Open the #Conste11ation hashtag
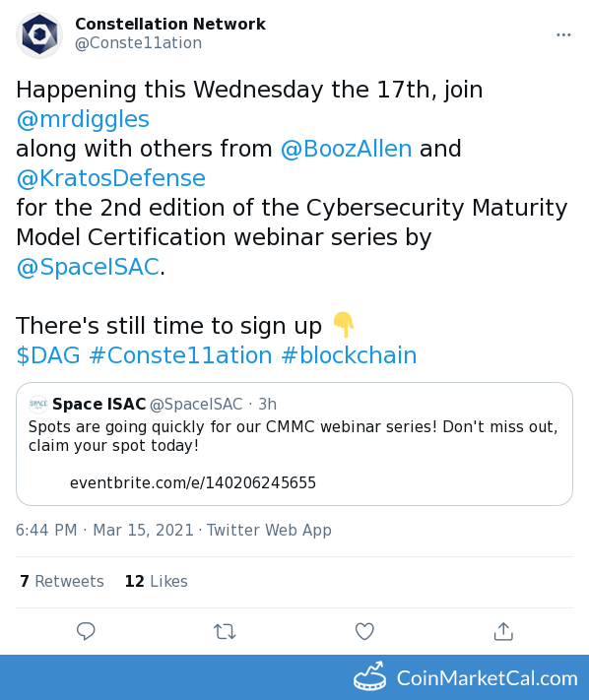The image size is (589, 700). (x=181, y=355)
